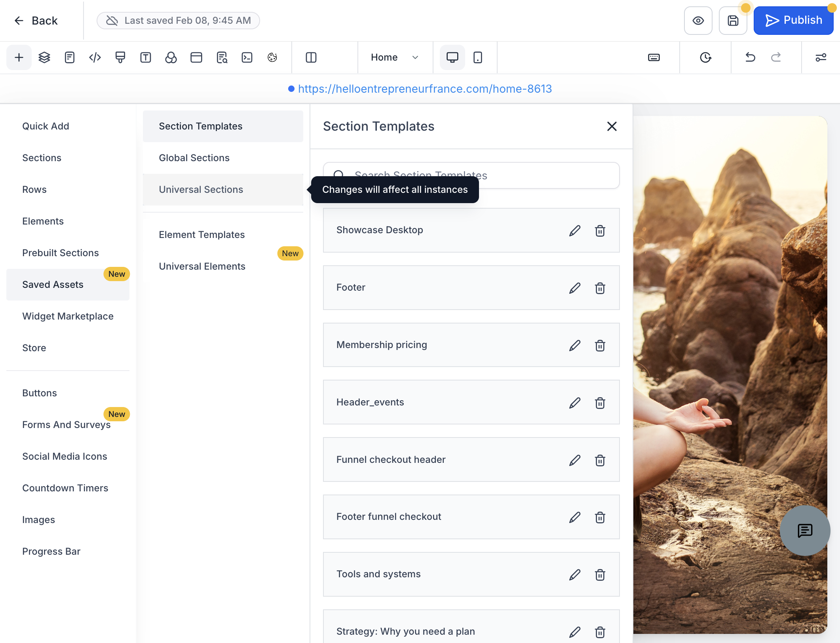Preview page with the eye icon

[x=698, y=21]
